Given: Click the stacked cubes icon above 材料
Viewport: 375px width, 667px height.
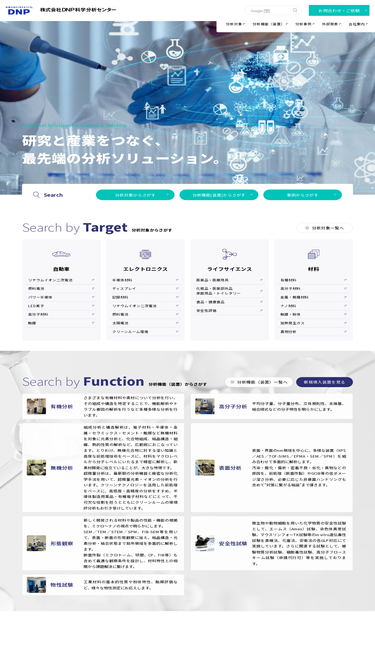Looking at the screenshot, I should pyautogui.click(x=313, y=254).
